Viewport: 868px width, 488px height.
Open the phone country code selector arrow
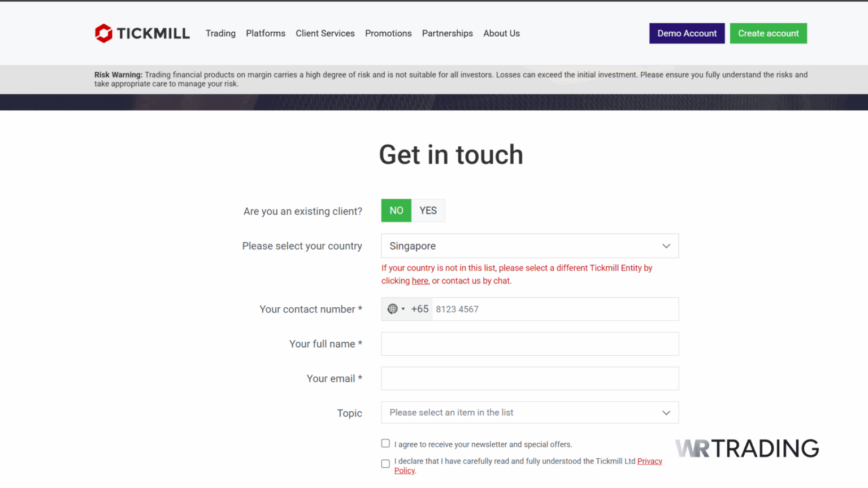coord(403,309)
